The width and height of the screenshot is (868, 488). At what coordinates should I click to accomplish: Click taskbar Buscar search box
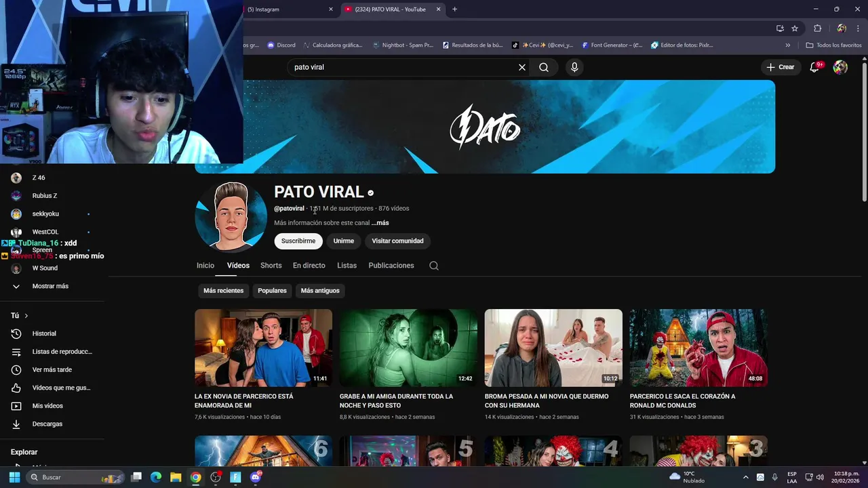pos(76,477)
